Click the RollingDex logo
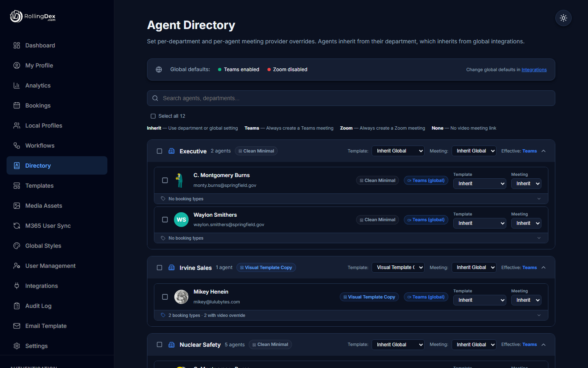This screenshot has height=368, width=588. [33, 16]
